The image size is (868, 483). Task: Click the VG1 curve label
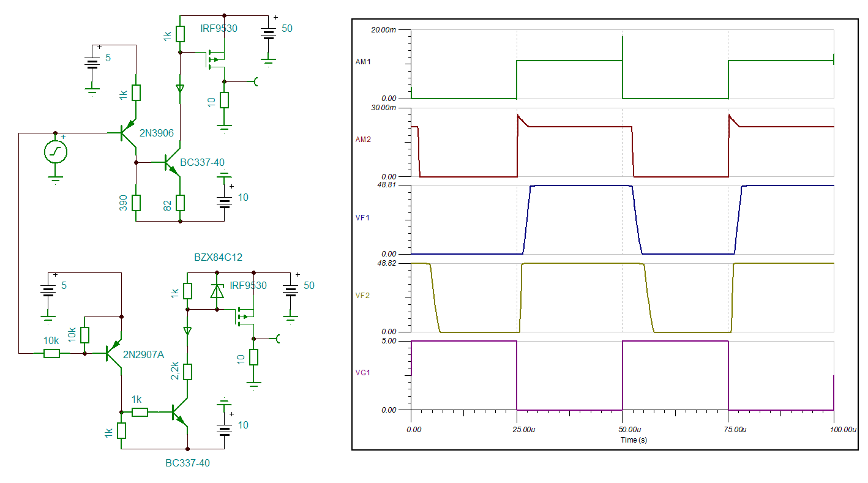[x=362, y=372]
